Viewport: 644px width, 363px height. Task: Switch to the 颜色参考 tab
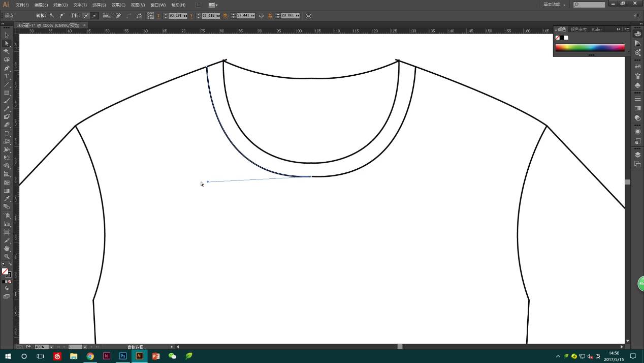[578, 29]
